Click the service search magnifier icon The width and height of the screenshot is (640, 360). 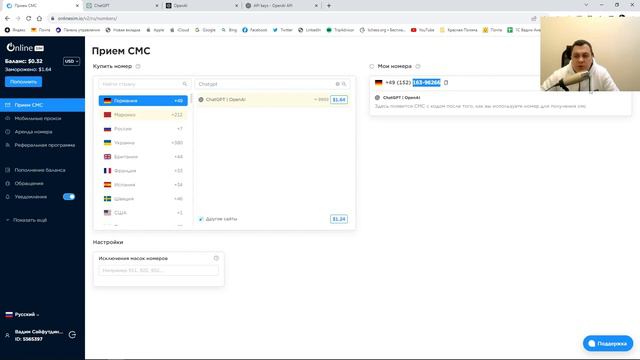click(x=344, y=84)
